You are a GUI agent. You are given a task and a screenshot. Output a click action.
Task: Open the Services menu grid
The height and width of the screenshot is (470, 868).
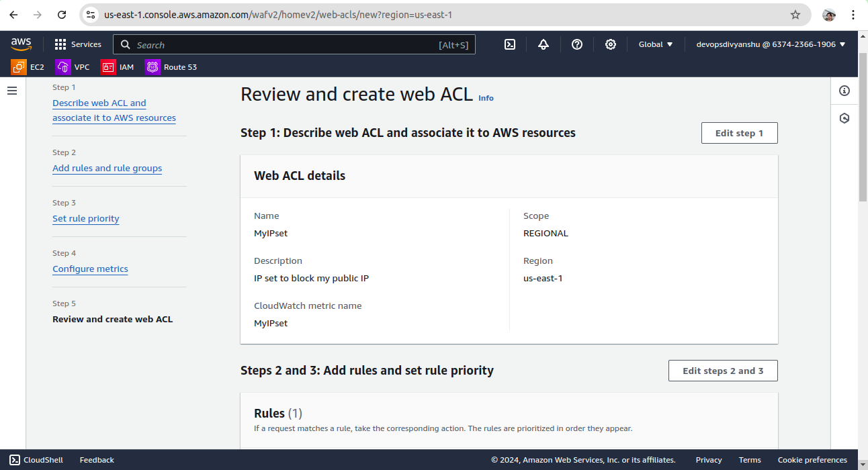pyautogui.click(x=78, y=44)
